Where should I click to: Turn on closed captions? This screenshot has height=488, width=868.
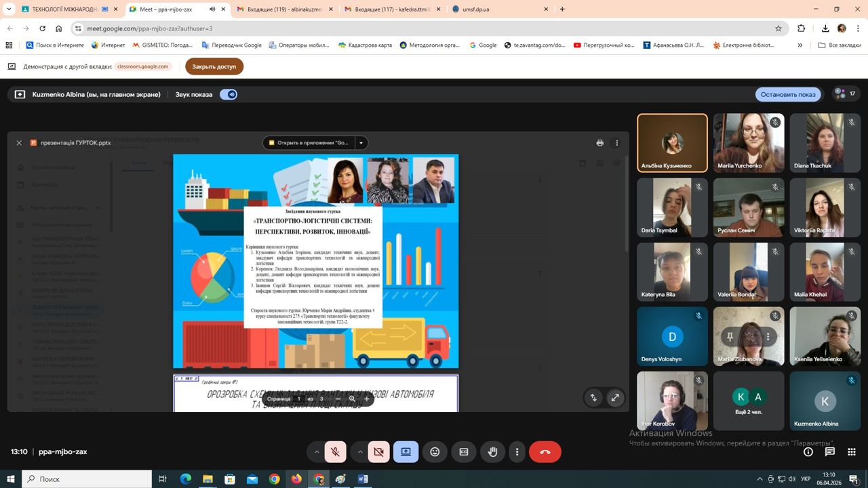pos(464,452)
